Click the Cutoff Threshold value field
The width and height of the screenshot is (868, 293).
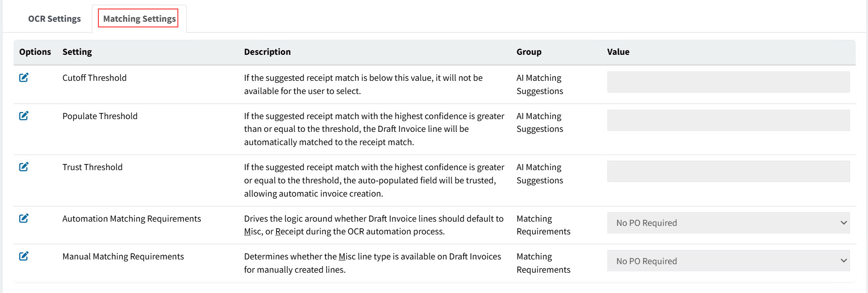(x=728, y=81)
